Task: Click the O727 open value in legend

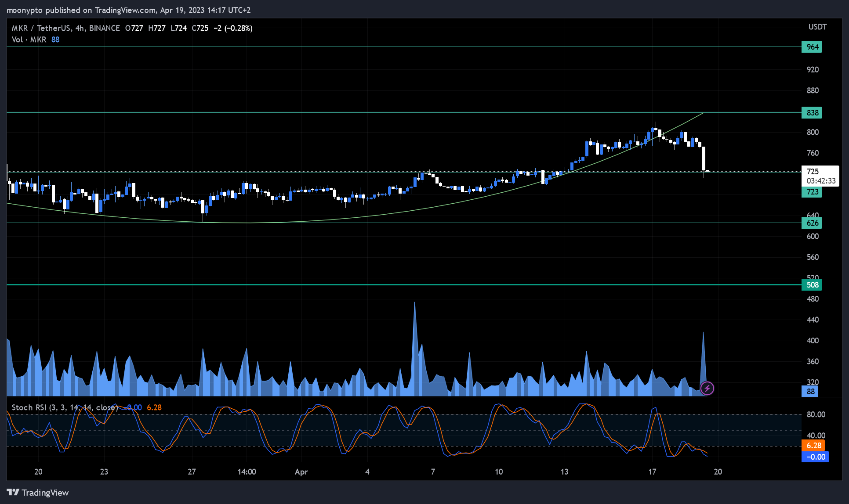Action: pos(134,28)
